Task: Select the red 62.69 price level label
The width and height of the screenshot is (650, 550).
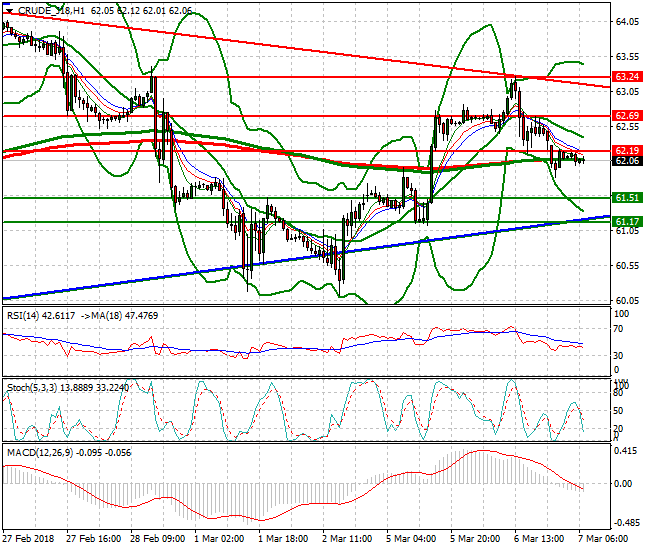Action: click(628, 116)
